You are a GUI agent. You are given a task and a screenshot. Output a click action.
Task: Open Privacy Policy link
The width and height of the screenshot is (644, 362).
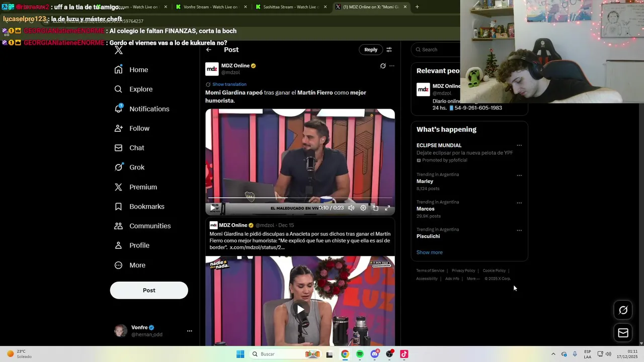click(x=463, y=270)
